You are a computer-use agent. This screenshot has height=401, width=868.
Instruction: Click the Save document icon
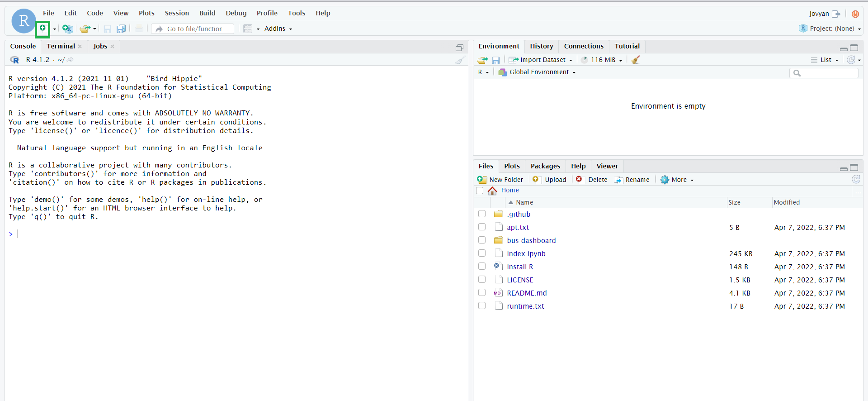[108, 29]
